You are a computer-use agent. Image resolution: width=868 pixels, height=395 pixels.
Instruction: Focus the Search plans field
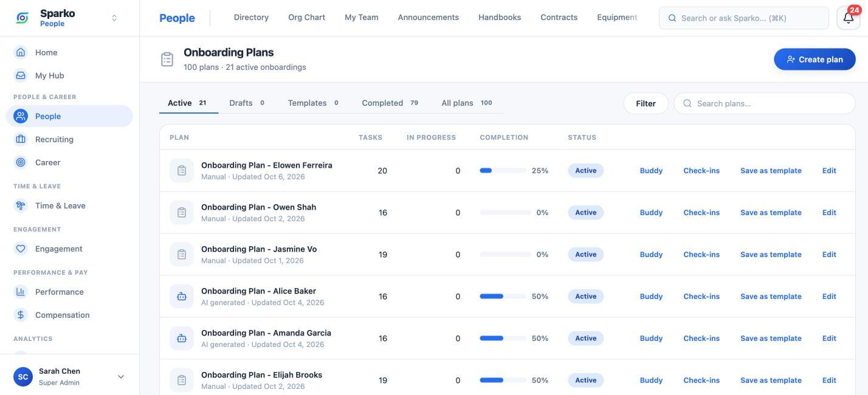(x=764, y=103)
